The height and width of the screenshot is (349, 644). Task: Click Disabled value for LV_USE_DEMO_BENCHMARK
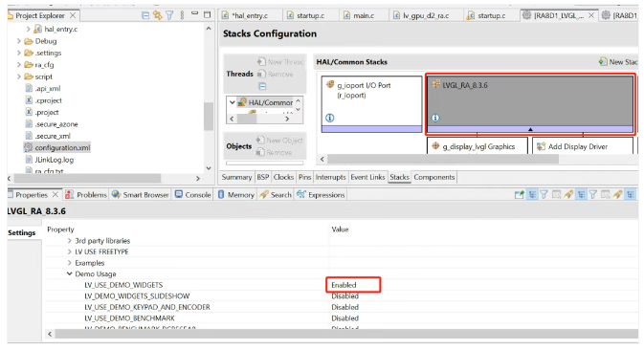click(x=345, y=318)
